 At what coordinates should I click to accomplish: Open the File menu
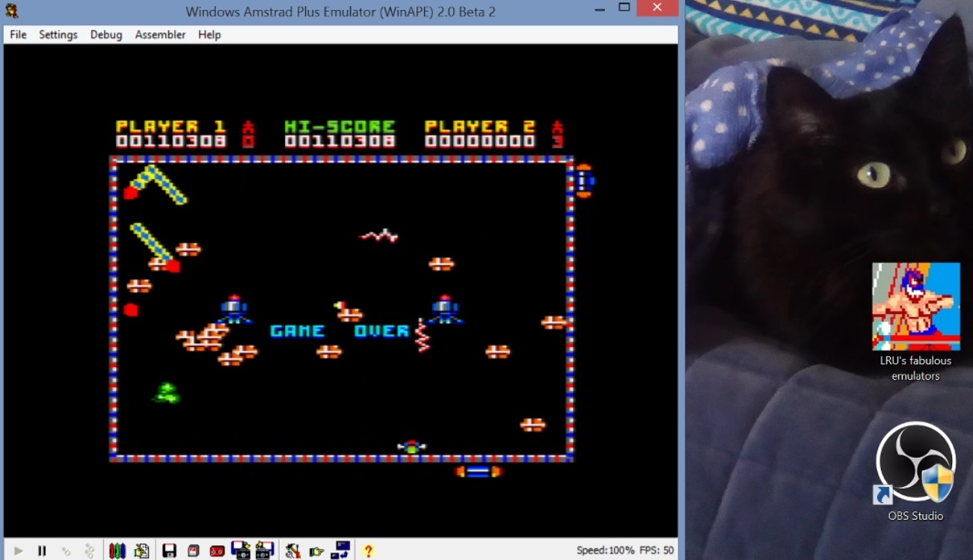tap(18, 34)
